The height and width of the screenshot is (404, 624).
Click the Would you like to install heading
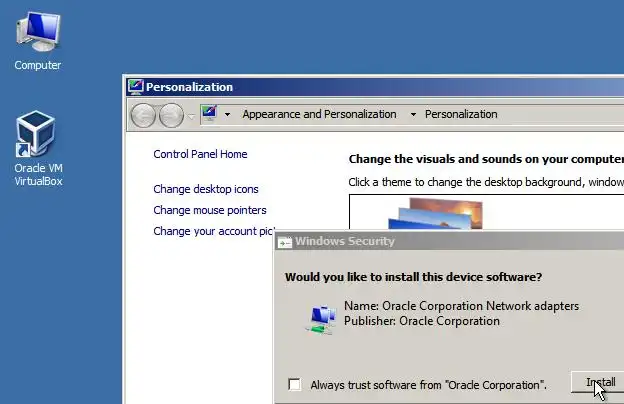[413, 277]
